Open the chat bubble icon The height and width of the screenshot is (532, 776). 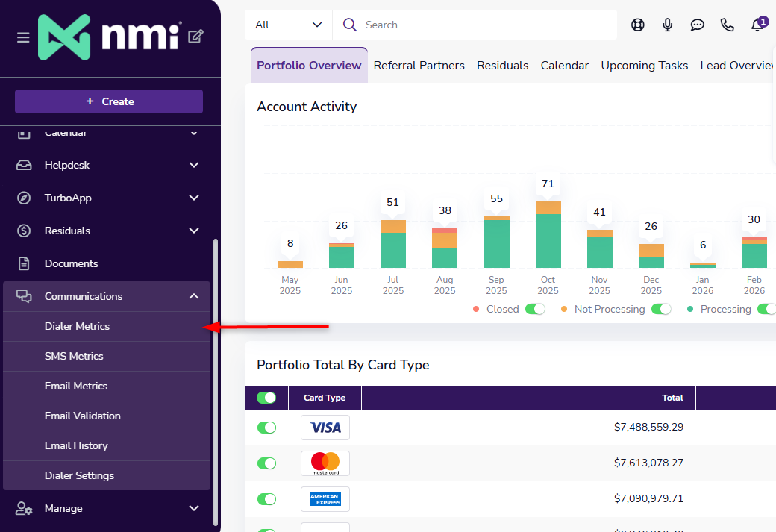click(697, 25)
